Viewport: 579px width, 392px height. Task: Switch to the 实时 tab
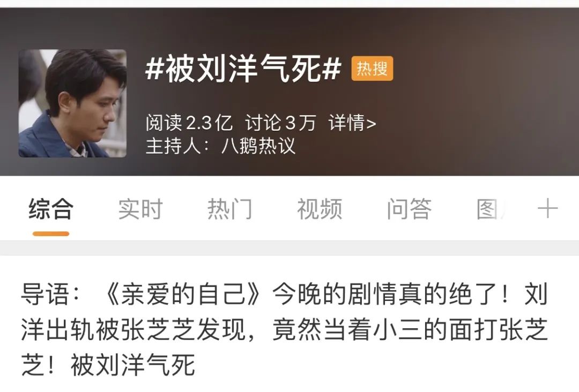(140, 209)
